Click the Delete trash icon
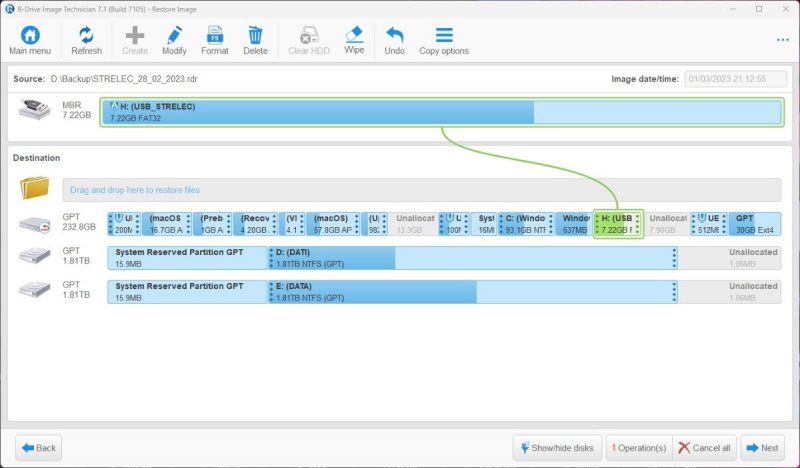This screenshot has height=468, width=800. 255,36
